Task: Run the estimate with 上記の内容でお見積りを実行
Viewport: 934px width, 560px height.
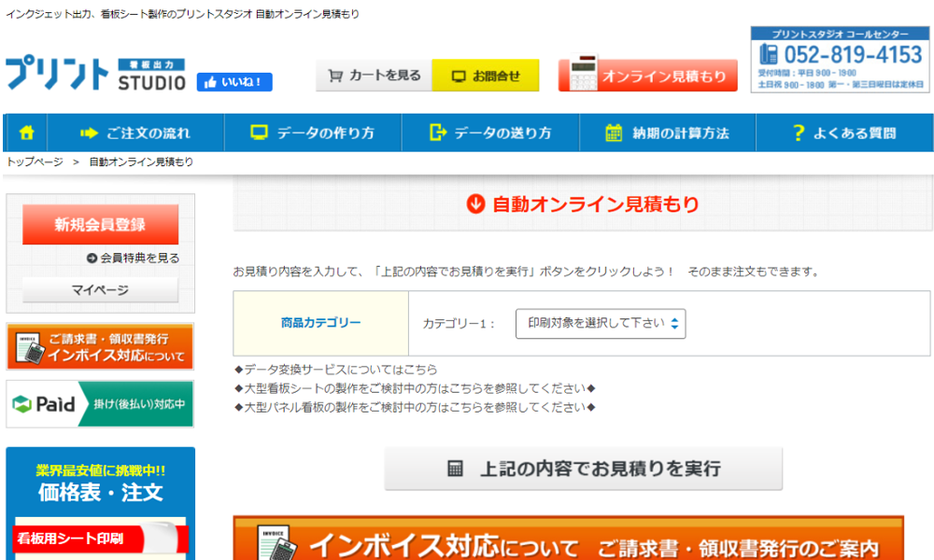Action: (584, 469)
